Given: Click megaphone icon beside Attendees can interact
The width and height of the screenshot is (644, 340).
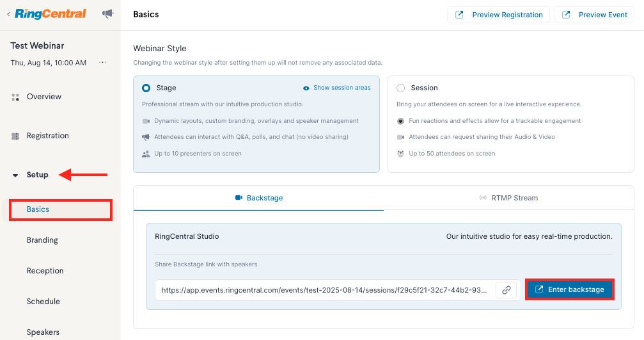Looking at the screenshot, I should (146, 137).
